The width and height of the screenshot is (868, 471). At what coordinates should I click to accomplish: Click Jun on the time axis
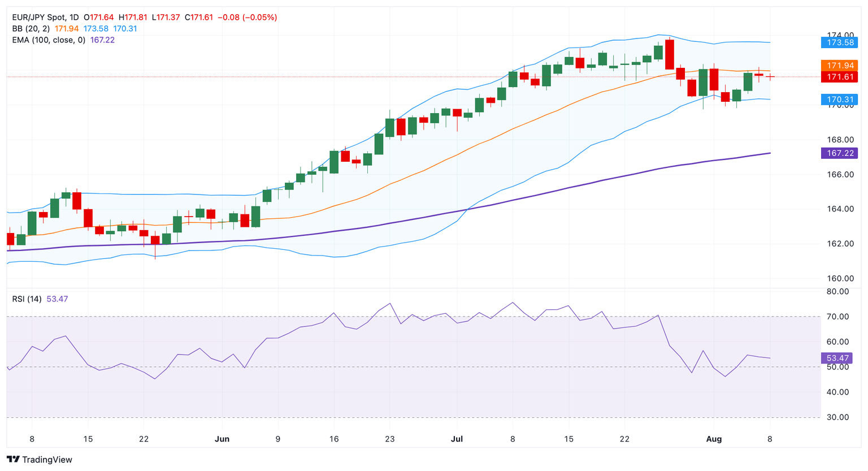click(x=222, y=439)
